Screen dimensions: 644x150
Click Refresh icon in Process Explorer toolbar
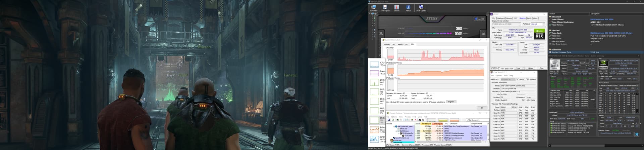pos(393,120)
